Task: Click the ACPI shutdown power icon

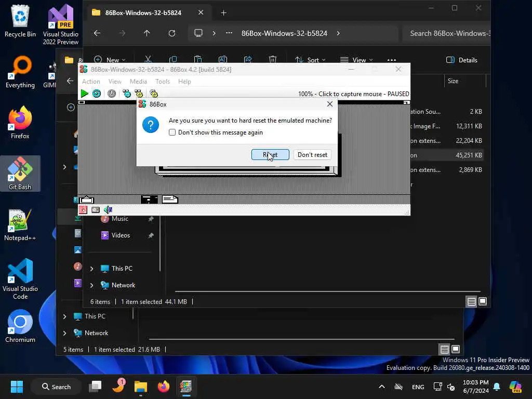Action: coord(112,94)
